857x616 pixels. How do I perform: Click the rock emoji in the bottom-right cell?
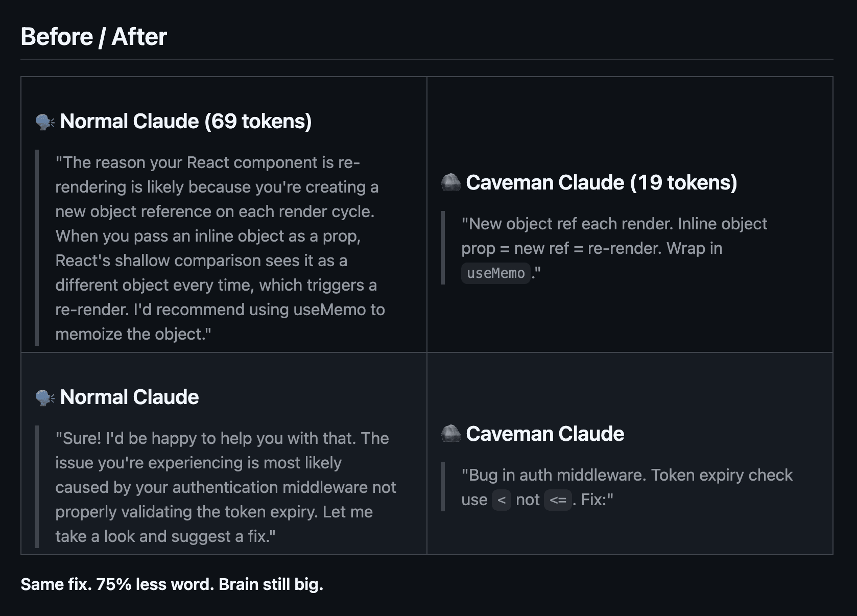click(x=450, y=434)
